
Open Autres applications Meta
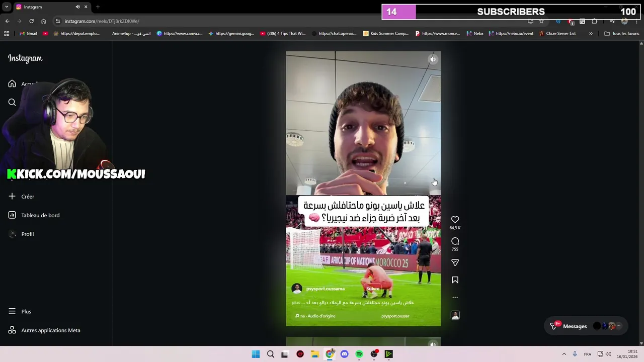44,330
